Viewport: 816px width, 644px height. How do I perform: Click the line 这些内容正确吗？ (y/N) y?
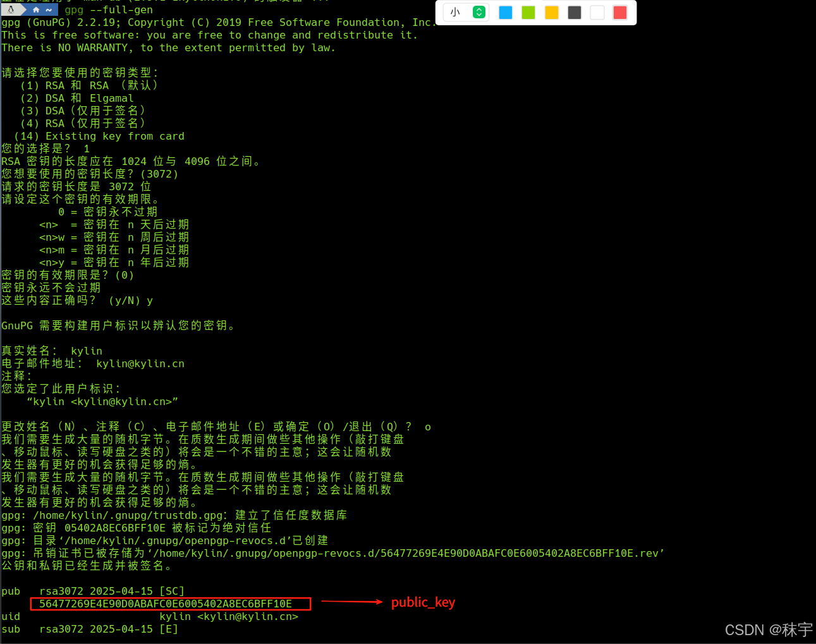point(77,300)
